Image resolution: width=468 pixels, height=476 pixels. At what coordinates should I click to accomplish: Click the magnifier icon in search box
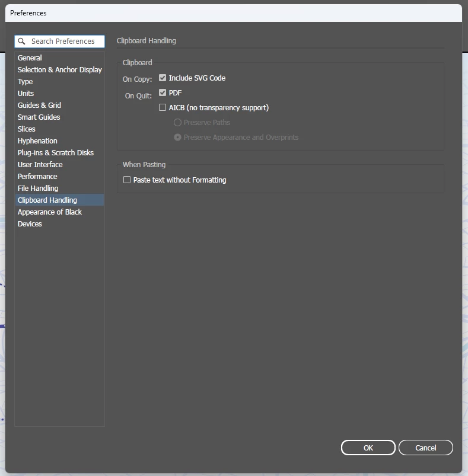click(x=21, y=41)
